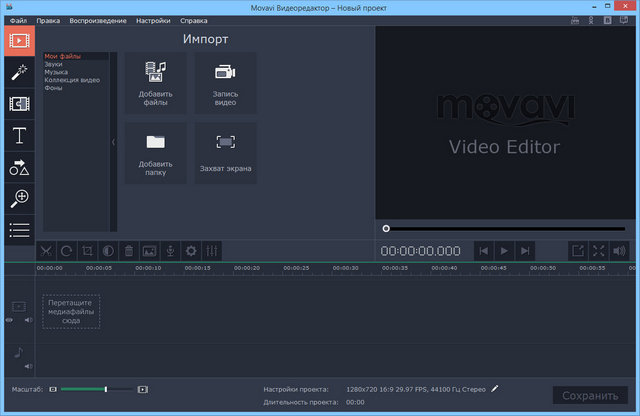Toggle video track visibility eye icon

pos(9,320)
